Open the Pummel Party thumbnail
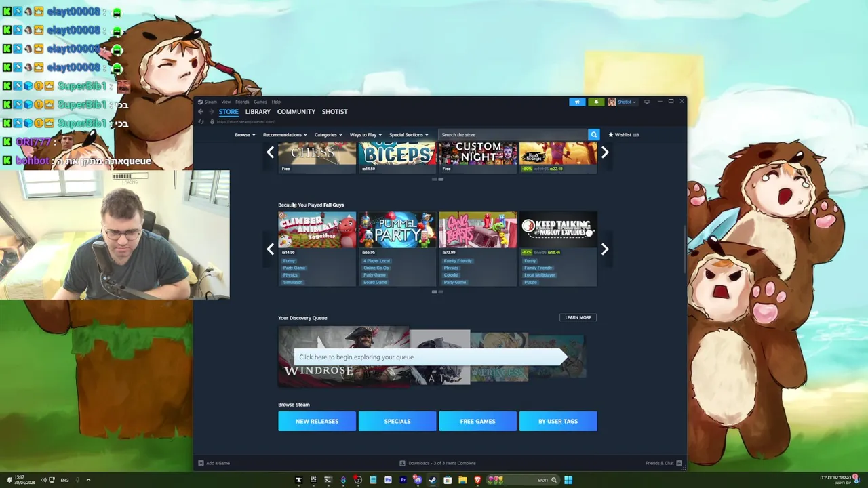This screenshot has height=488, width=868. pyautogui.click(x=397, y=230)
